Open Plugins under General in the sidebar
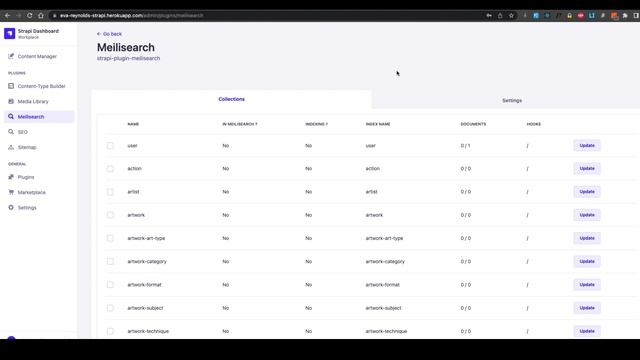Screen dimensions: 640x360 [x=22, y=177]
